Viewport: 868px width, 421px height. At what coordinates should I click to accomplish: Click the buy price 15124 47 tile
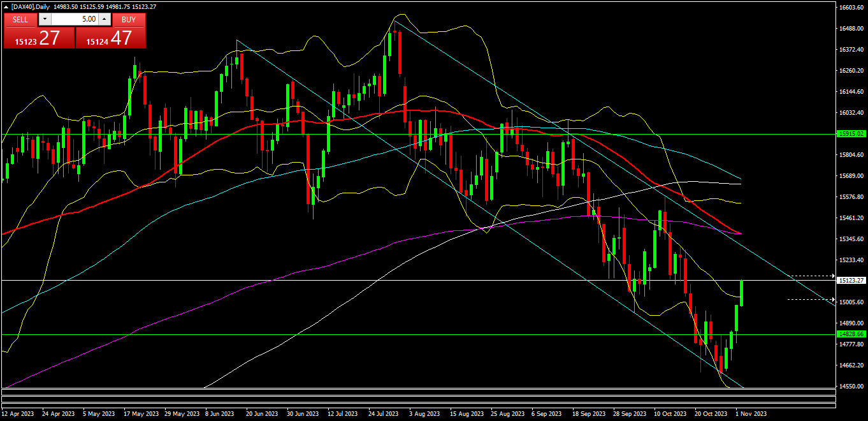point(110,38)
